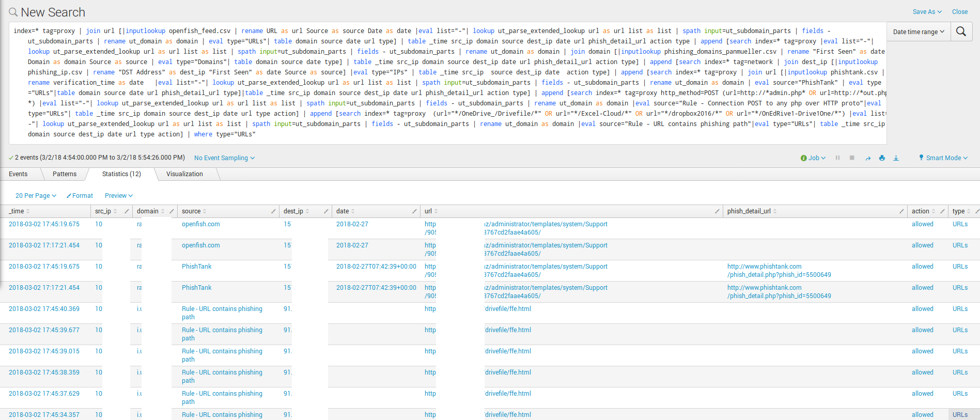Open the No Event Sampling menu
Screen dimensions: 980x420
(x=224, y=158)
